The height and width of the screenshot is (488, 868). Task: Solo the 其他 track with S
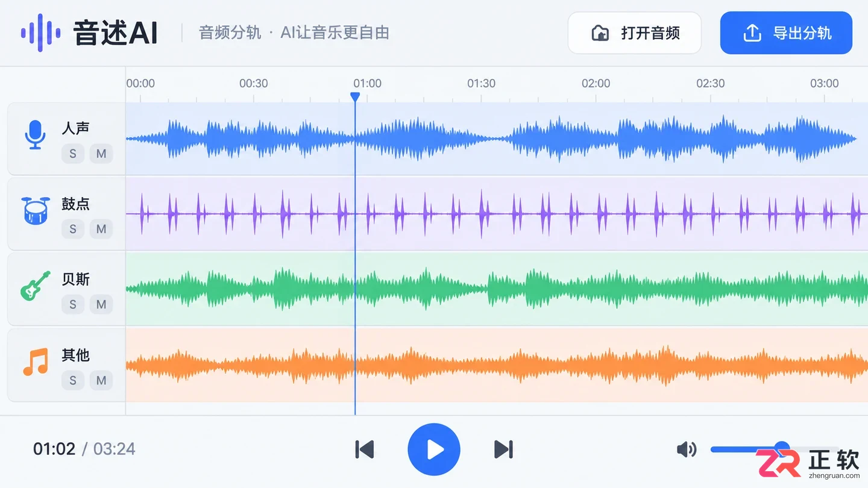point(73,380)
